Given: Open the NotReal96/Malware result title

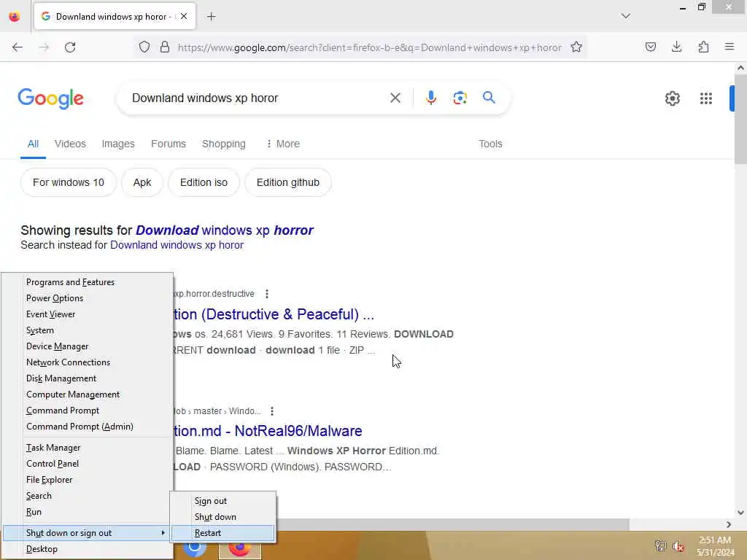Looking at the screenshot, I should [x=268, y=431].
